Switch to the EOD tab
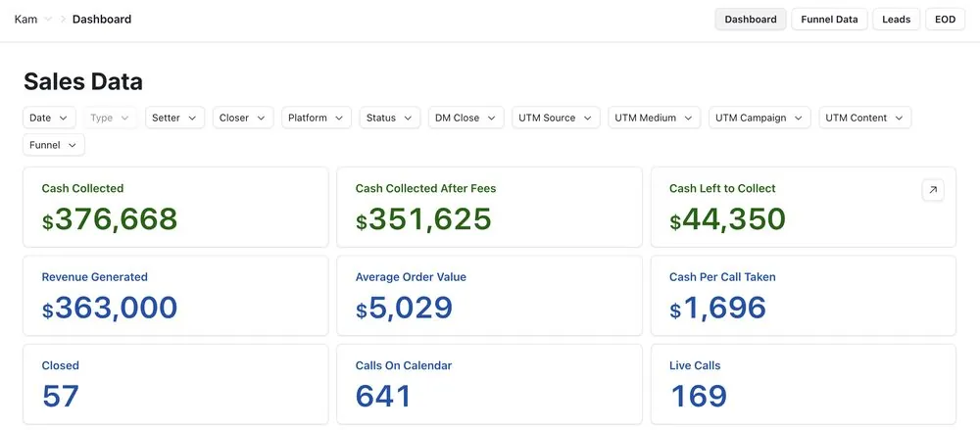Image resolution: width=980 pixels, height=430 pixels. tap(945, 20)
